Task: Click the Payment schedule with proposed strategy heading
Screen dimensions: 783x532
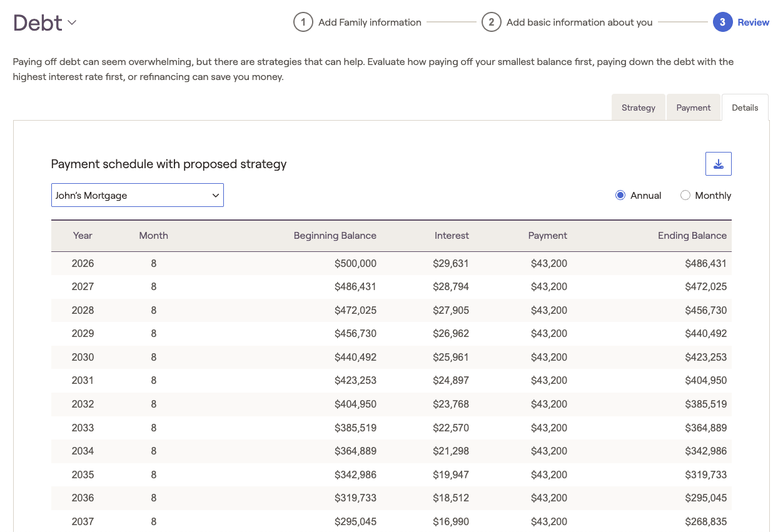Action: click(169, 164)
